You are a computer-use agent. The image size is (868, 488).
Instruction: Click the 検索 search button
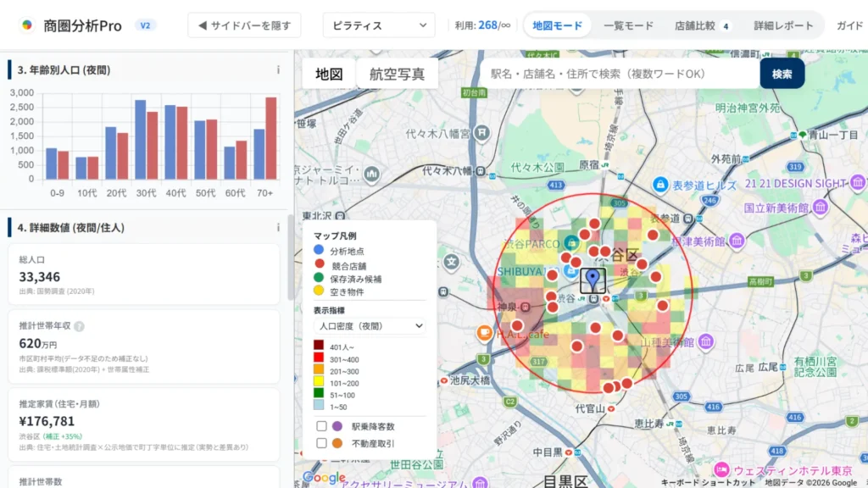click(782, 74)
